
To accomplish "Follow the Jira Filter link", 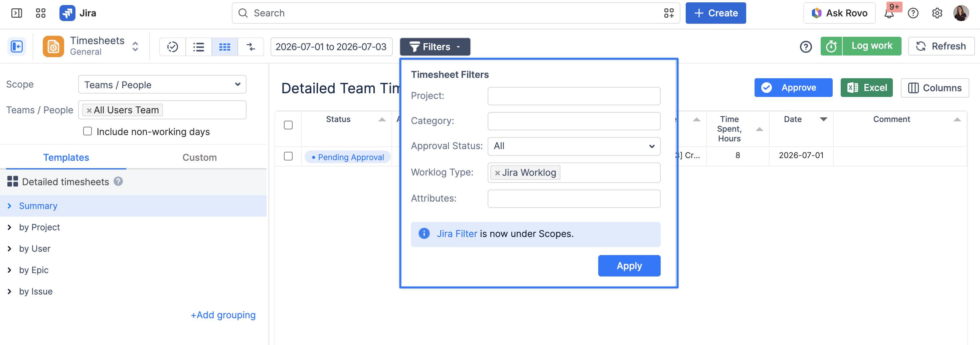I will tap(457, 234).
